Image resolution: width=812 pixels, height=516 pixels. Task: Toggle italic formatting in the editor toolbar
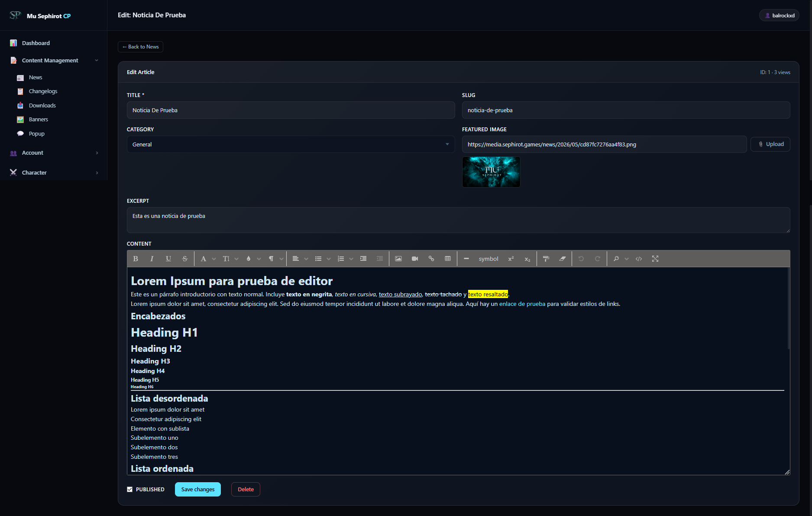click(152, 259)
